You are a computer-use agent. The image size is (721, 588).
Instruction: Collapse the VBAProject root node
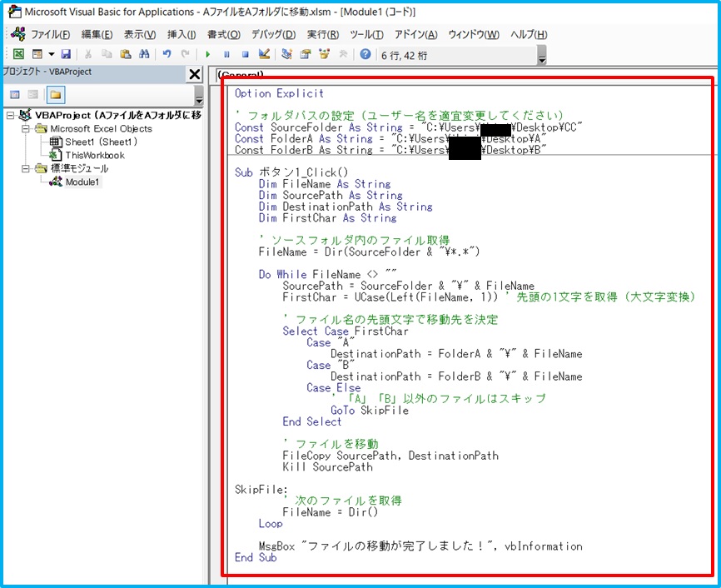[10, 115]
